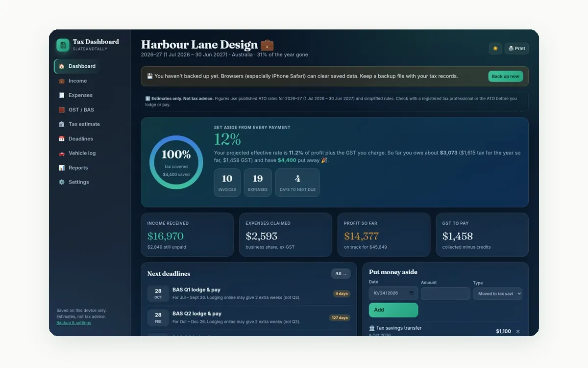Viewport: 588px width, 368px height.
Task: Click the 12% set aside figure
Action: click(x=227, y=139)
